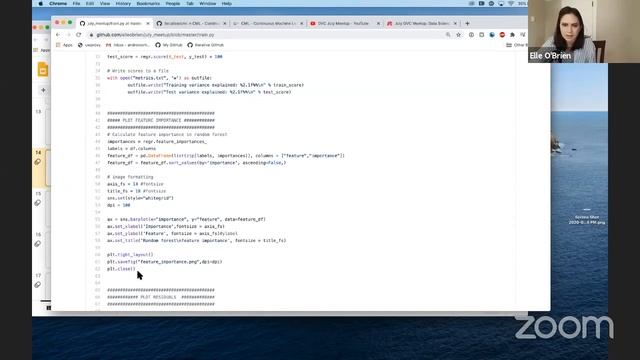This screenshot has height=360, width=640.
Task: Click the plt.savefig feature_importance.png line
Action: point(164,262)
